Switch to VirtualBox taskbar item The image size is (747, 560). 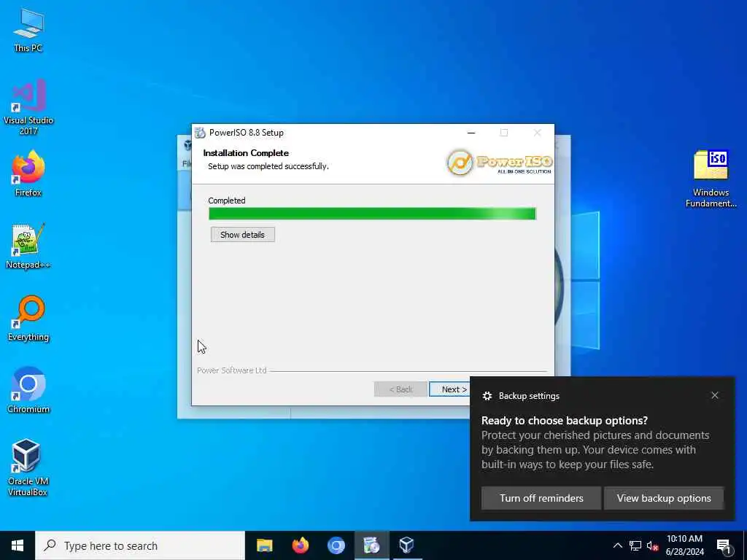point(406,545)
